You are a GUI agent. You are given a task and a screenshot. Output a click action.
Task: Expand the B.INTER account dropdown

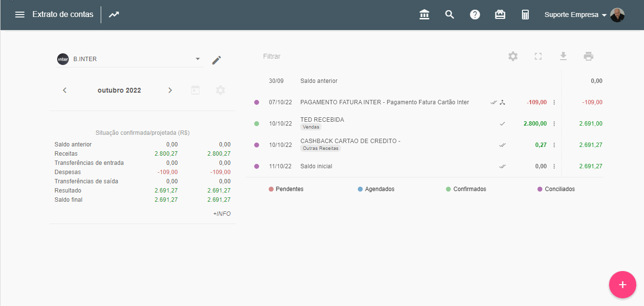[x=198, y=59]
